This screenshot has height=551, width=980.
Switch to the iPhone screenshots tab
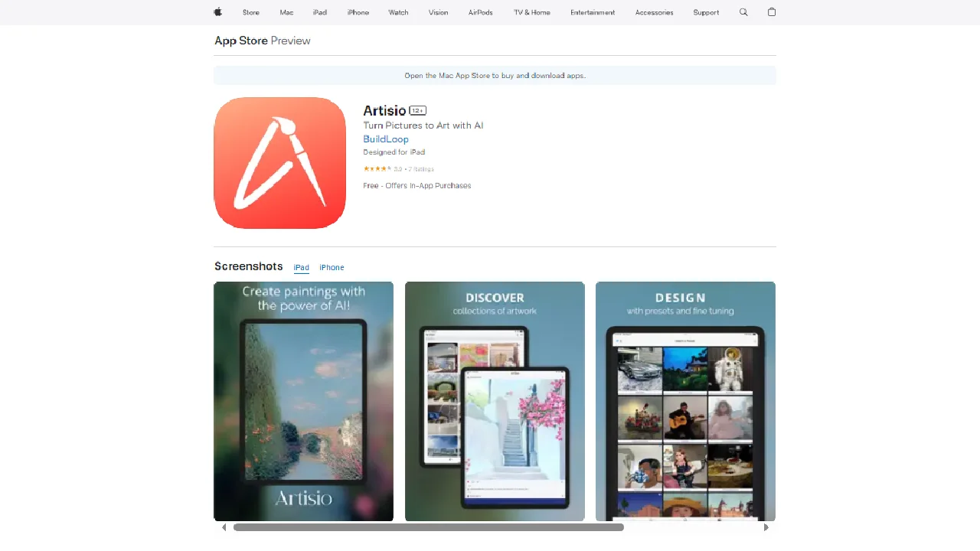[x=332, y=267]
